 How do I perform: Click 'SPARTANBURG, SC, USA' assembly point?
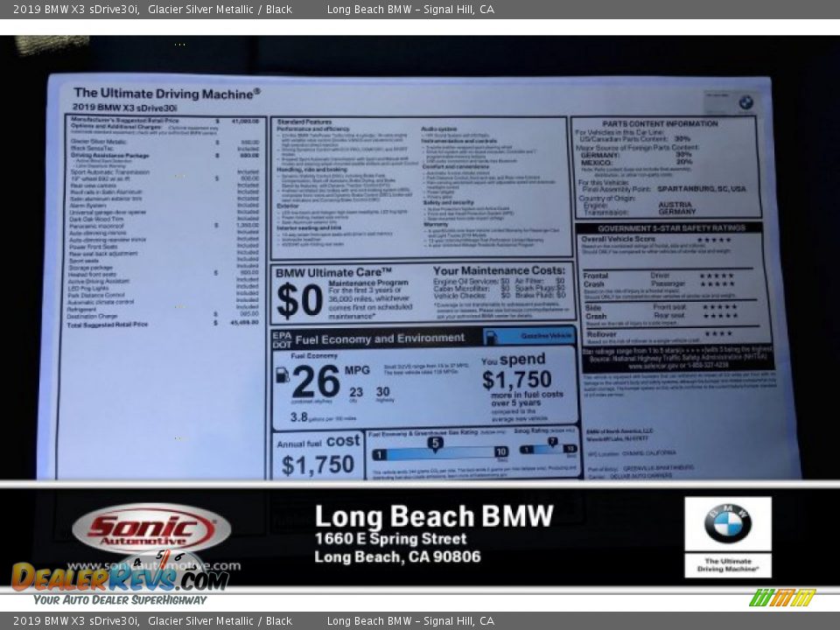pos(701,189)
